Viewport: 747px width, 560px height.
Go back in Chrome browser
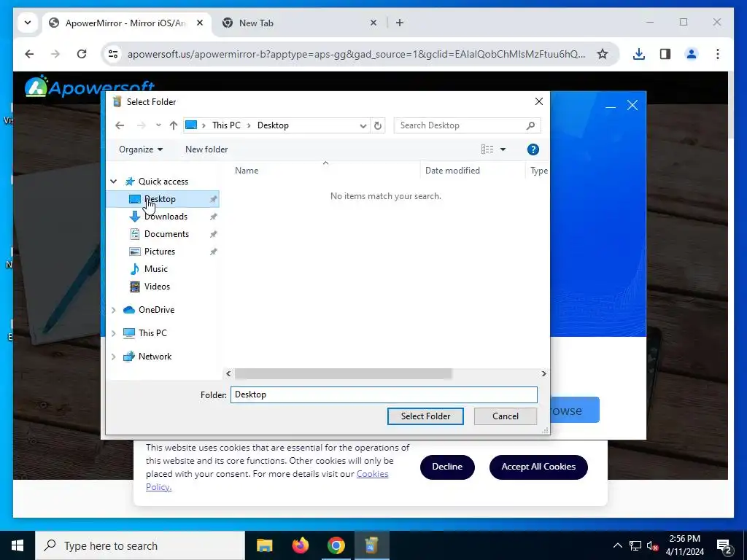[x=29, y=54]
